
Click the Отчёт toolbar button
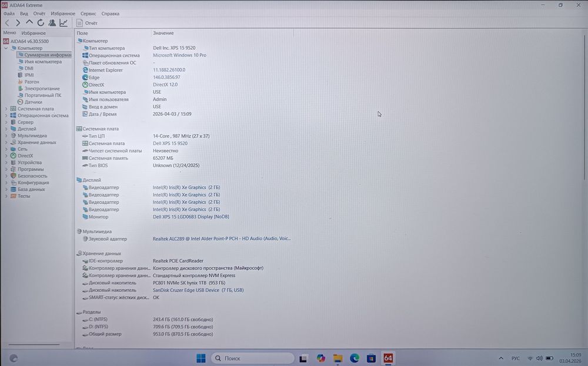click(87, 23)
